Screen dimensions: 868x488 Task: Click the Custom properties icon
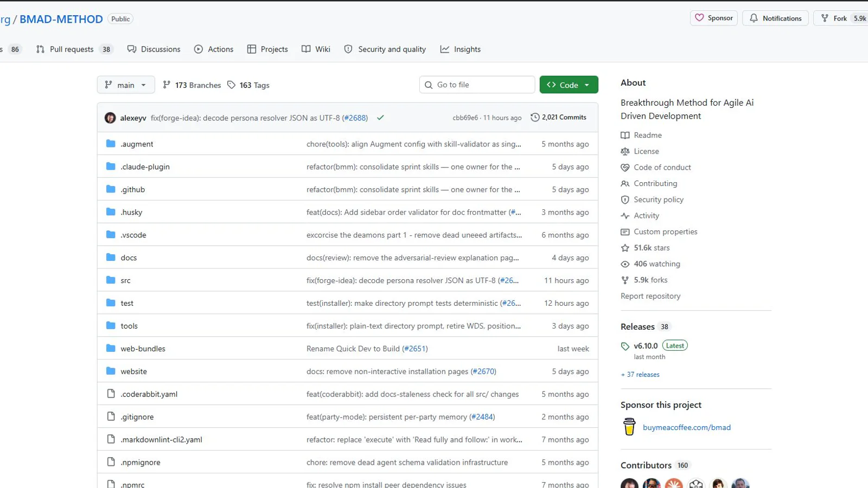[x=625, y=232]
